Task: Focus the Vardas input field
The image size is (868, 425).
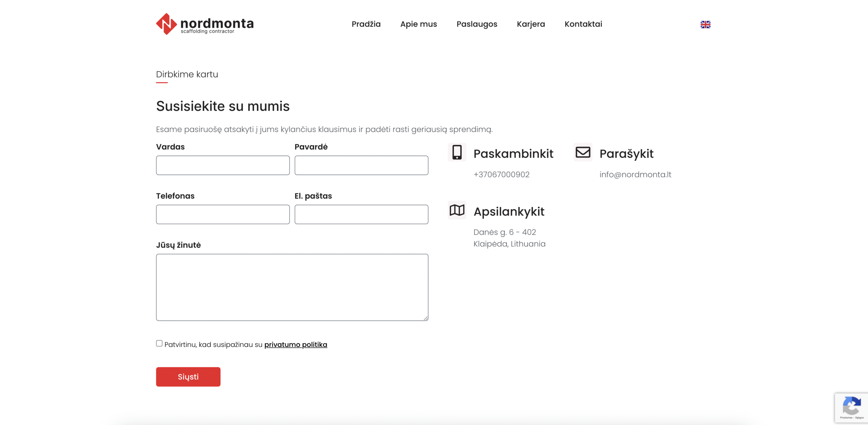Action: click(223, 166)
